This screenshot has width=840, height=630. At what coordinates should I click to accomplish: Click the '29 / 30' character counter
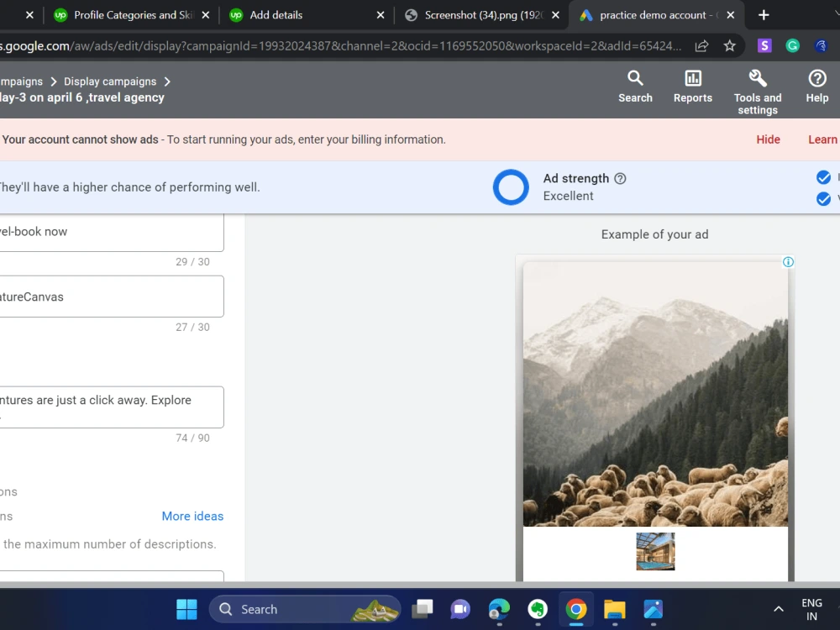(192, 261)
